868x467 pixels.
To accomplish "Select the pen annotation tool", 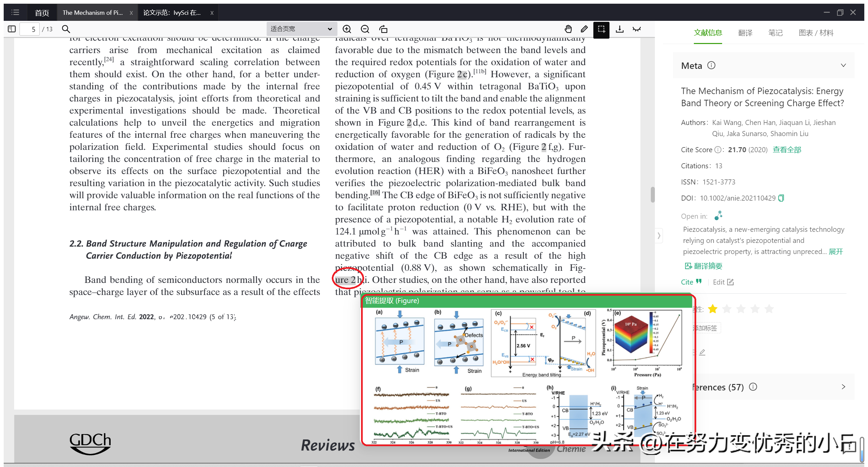I will click(584, 29).
